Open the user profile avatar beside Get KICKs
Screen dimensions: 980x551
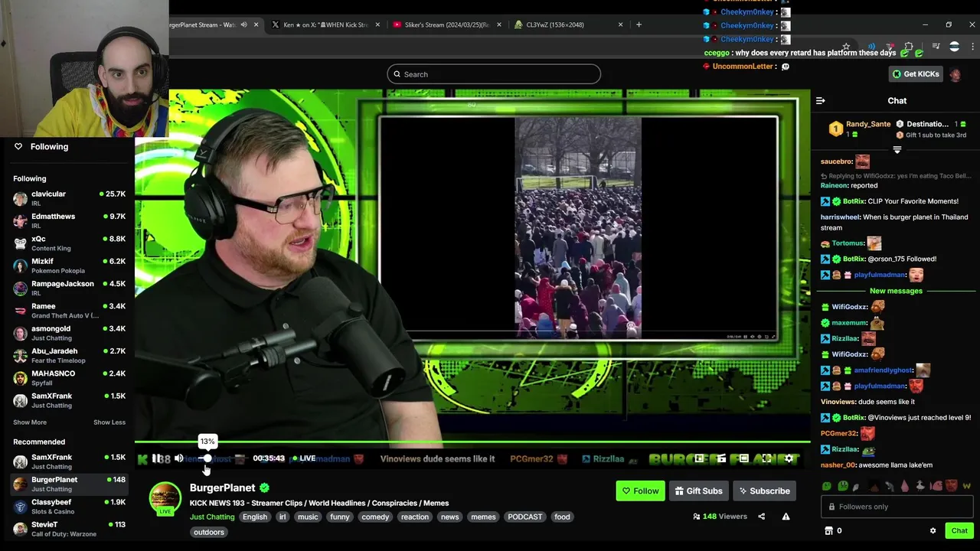point(955,74)
